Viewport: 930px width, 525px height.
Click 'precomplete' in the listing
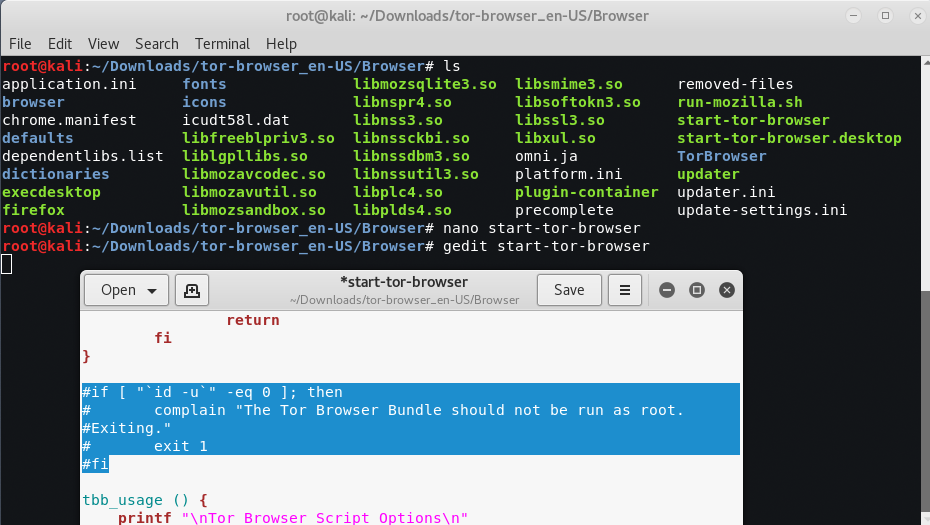click(564, 210)
